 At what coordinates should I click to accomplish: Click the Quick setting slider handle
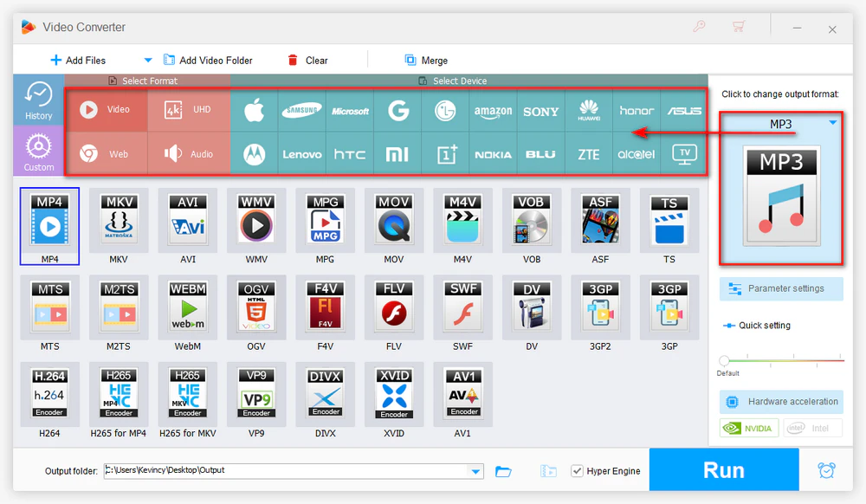(x=724, y=361)
